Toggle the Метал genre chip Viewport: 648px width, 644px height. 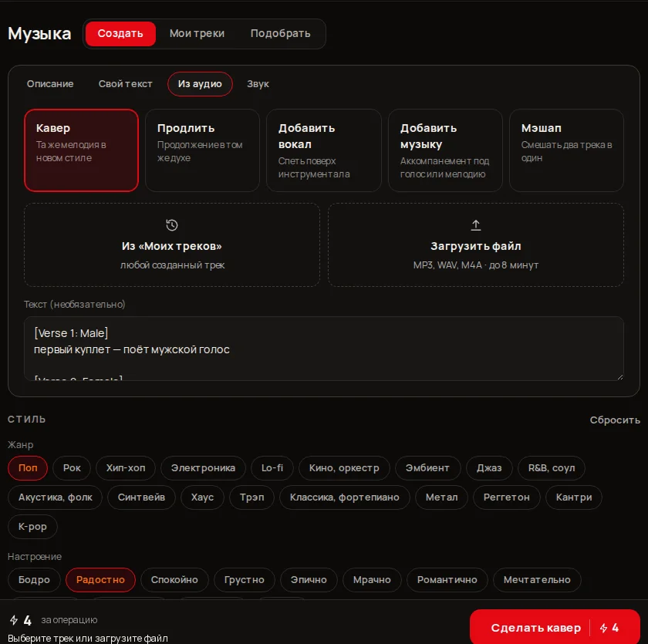pos(441,497)
